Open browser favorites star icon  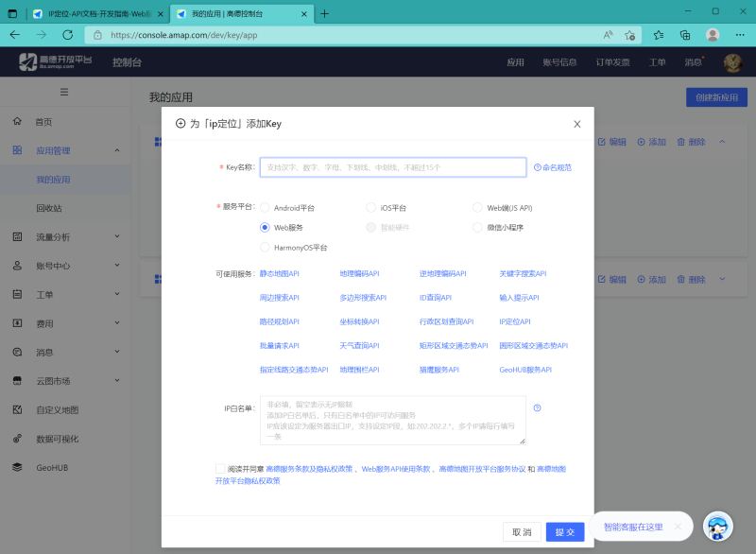click(x=658, y=35)
